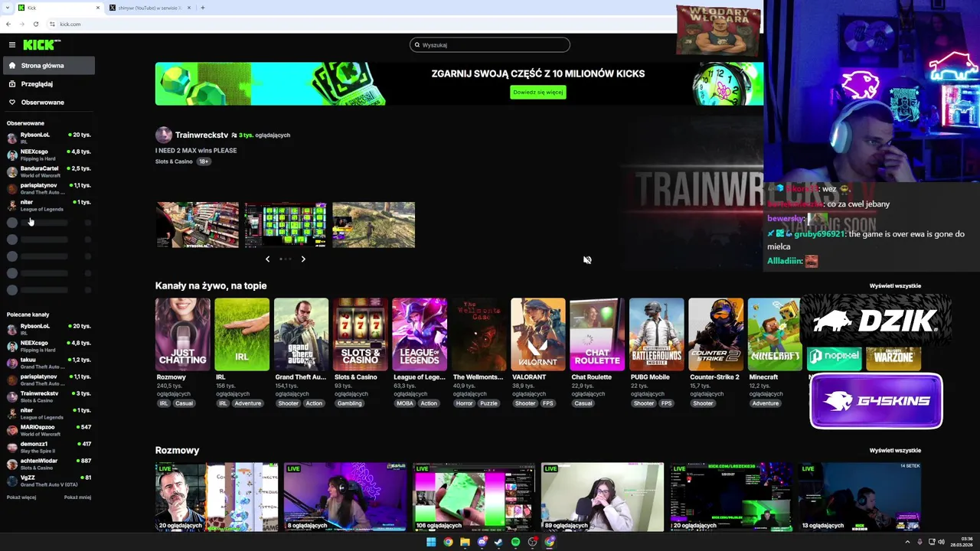
Task: Open Discord from the taskbar
Action: click(x=482, y=542)
